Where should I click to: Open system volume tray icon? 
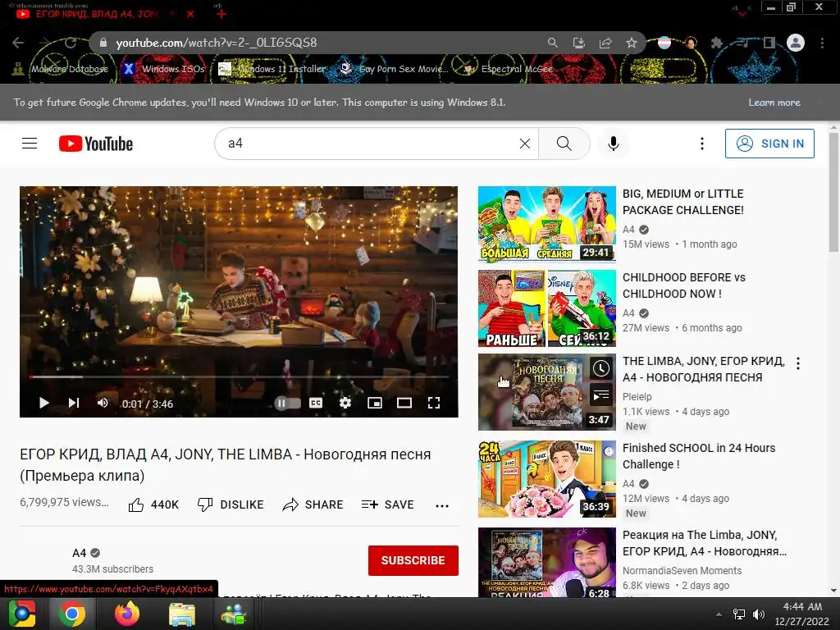tap(759, 614)
